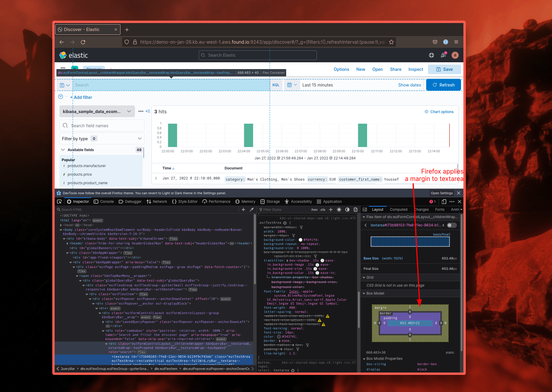Toggle light color scheme simulation sun icon
The width and height of the screenshot is (552, 392).
pyautogui.click(x=339, y=210)
